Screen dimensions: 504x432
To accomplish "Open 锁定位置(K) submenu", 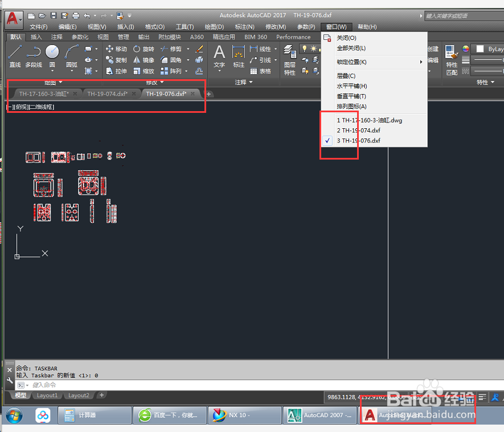I will click(x=375, y=62).
